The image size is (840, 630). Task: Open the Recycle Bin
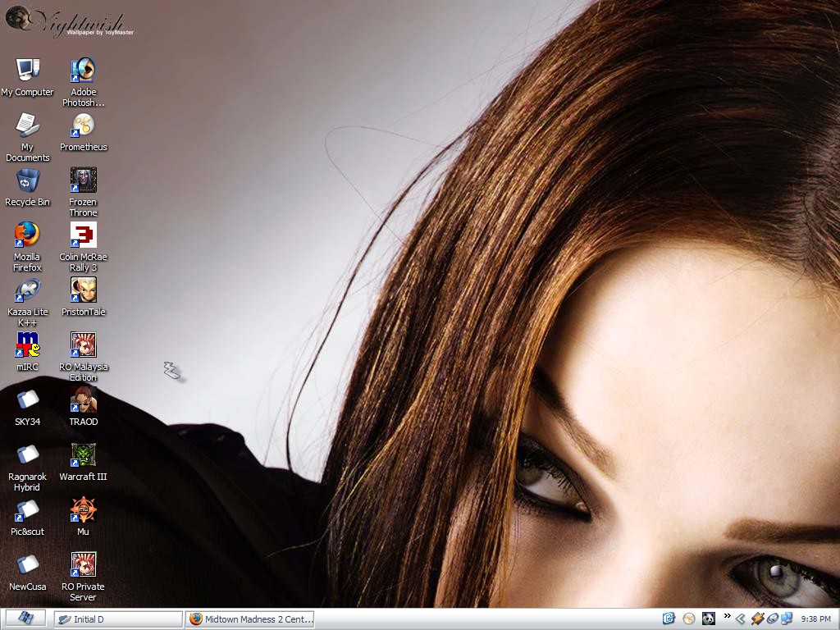tap(27, 180)
